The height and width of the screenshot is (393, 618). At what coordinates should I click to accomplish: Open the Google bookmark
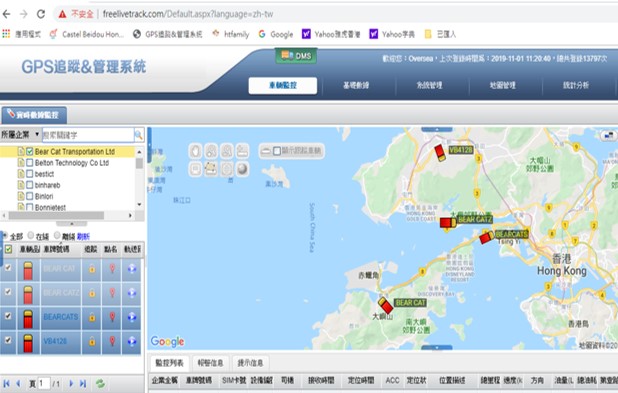coord(275,34)
